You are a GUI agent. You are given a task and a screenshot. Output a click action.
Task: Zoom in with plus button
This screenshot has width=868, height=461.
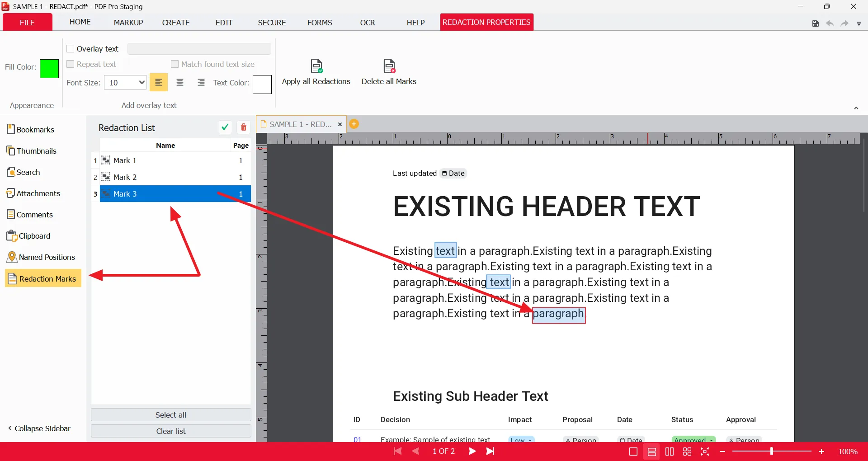click(821, 452)
